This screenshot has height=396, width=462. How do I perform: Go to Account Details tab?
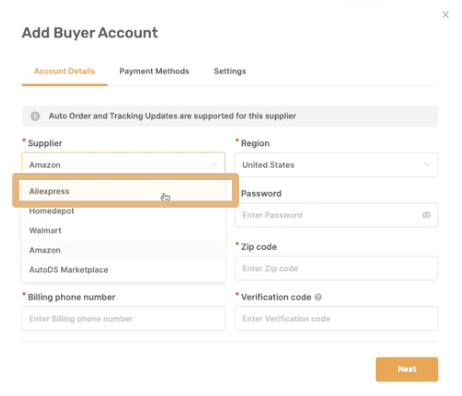[x=64, y=71]
